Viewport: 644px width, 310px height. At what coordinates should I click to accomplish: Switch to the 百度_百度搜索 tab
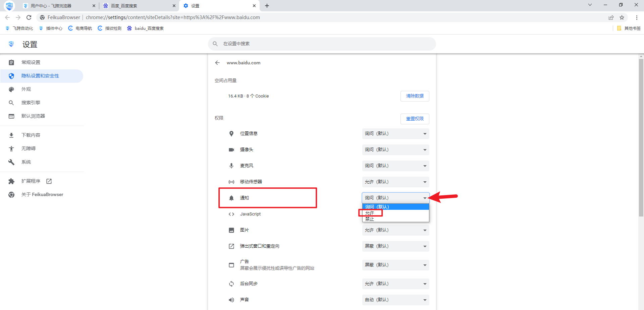[139, 6]
